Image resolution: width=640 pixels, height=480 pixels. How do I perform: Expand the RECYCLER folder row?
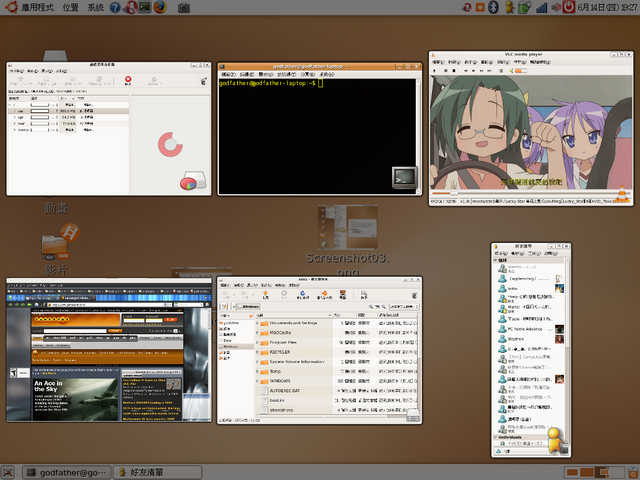point(258,352)
